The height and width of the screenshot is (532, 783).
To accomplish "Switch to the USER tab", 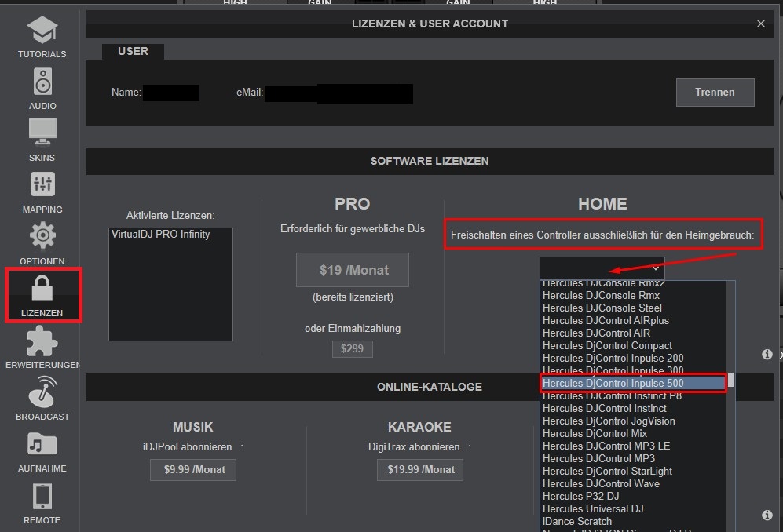I will (x=133, y=51).
